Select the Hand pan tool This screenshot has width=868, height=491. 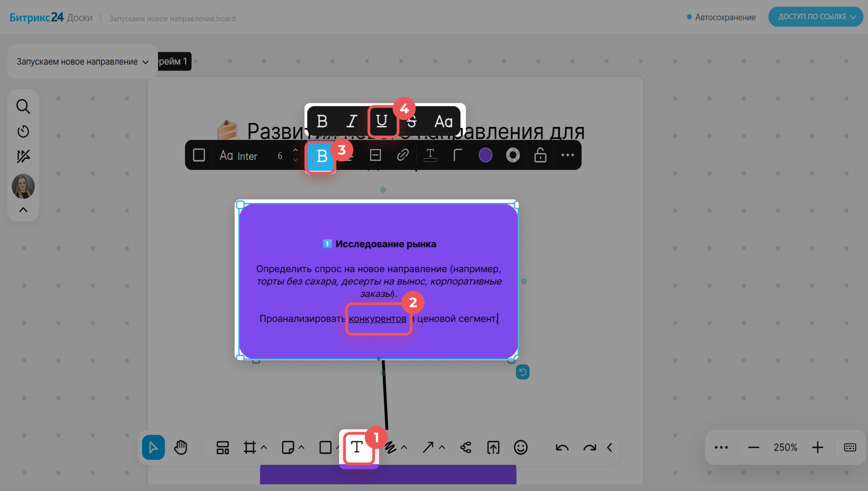point(180,447)
